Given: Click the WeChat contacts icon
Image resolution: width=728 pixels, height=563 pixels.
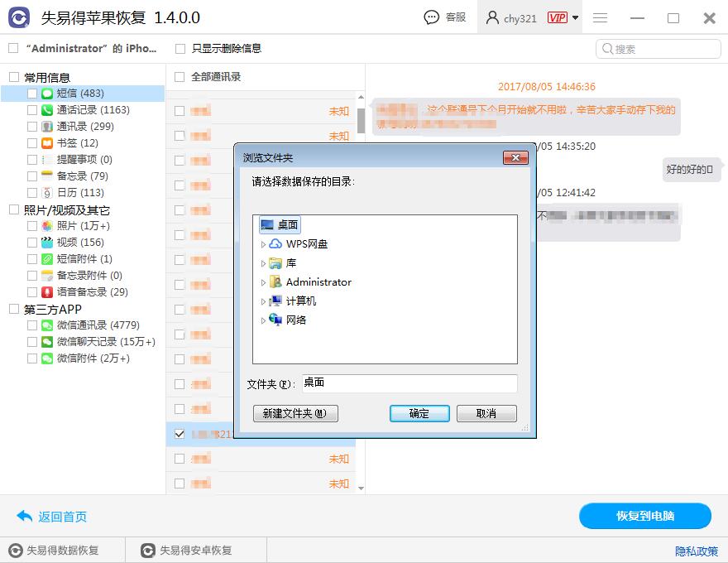Looking at the screenshot, I should pyautogui.click(x=47, y=325).
